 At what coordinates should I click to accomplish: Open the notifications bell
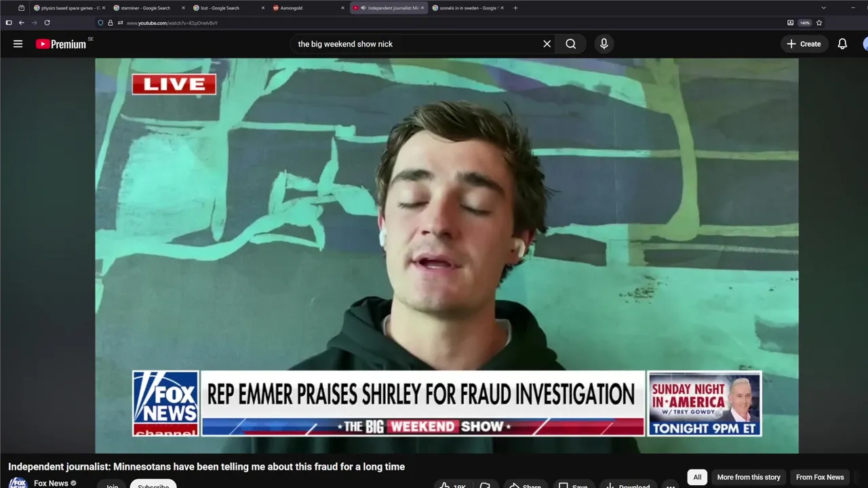[842, 44]
